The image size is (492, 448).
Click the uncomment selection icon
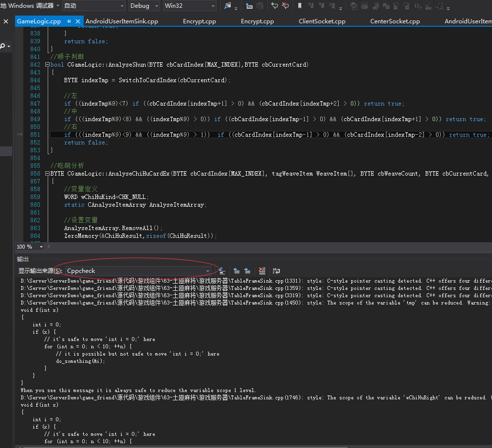(285, 6)
